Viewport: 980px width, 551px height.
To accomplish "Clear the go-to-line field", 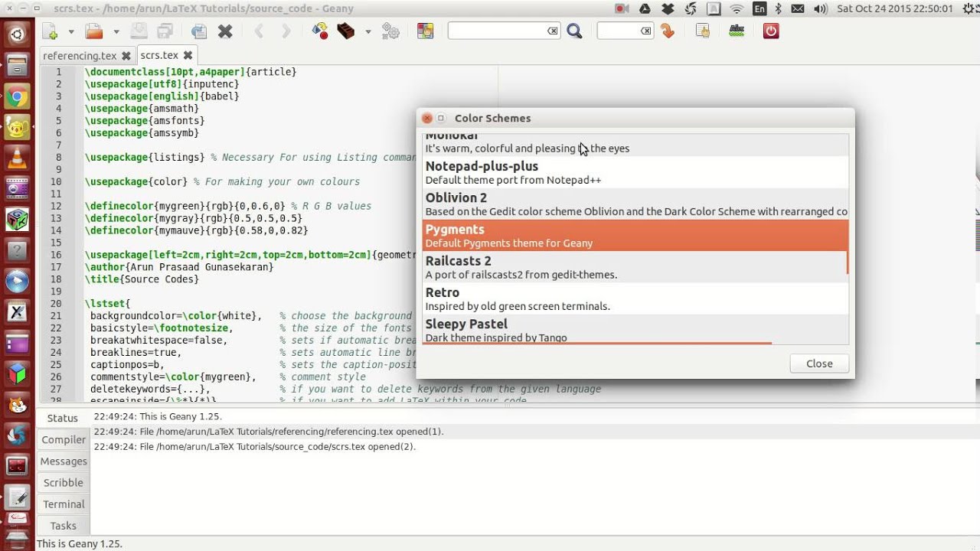I will [x=646, y=31].
